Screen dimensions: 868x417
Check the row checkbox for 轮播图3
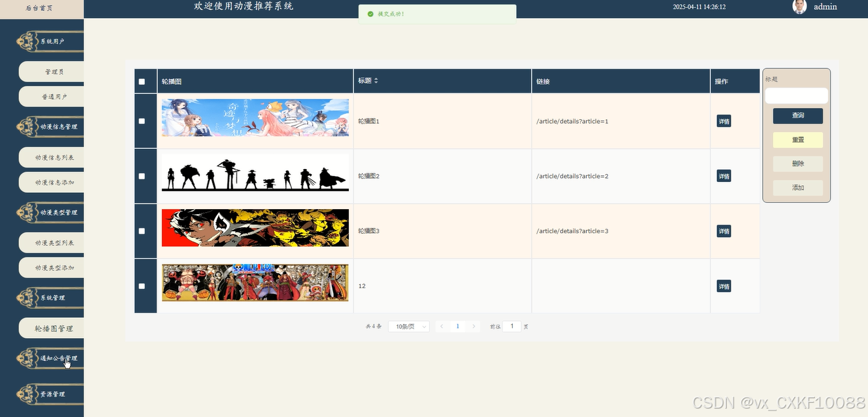click(142, 231)
